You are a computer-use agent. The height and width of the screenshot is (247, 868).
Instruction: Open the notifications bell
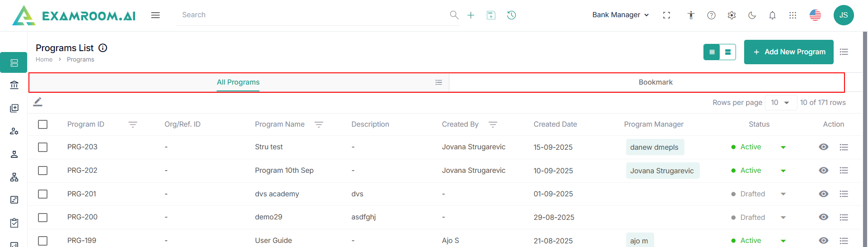pos(772,15)
